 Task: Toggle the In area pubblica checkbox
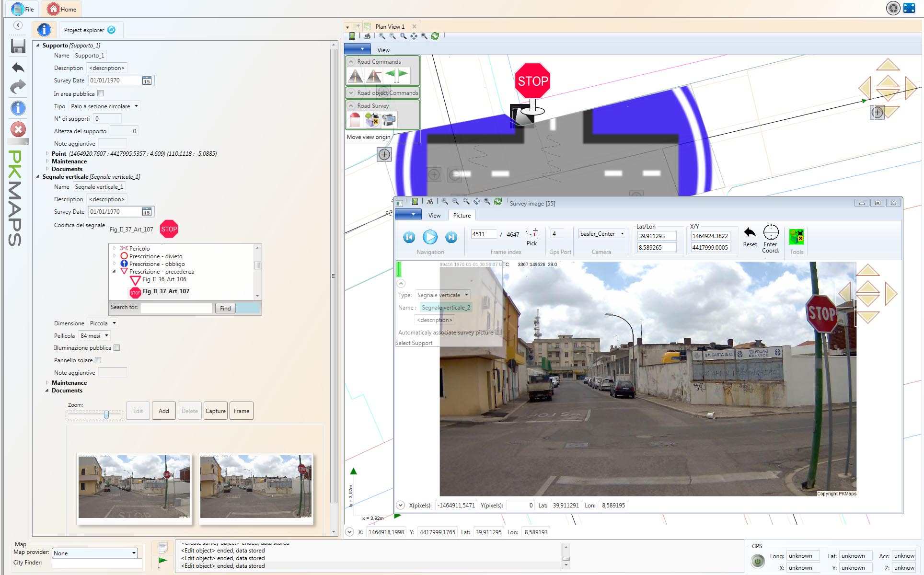pyautogui.click(x=100, y=93)
